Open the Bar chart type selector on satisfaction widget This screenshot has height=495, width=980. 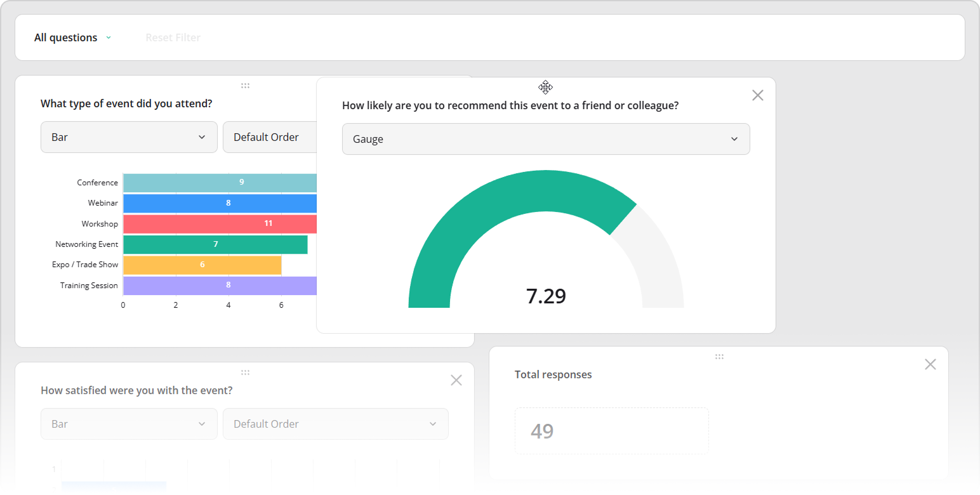[129, 423]
